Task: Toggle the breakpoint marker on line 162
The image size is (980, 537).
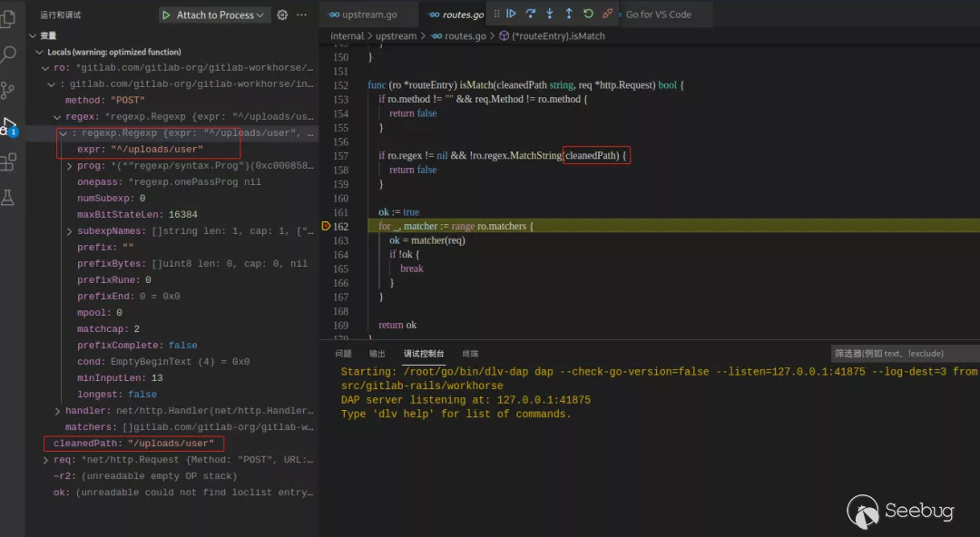Action: click(x=327, y=226)
